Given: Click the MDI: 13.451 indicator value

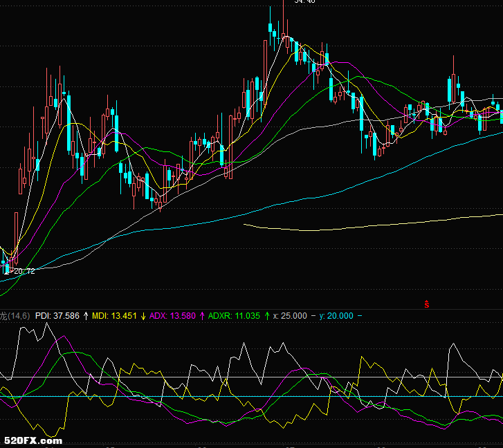Looking at the screenshot, I should pos(114,316).
